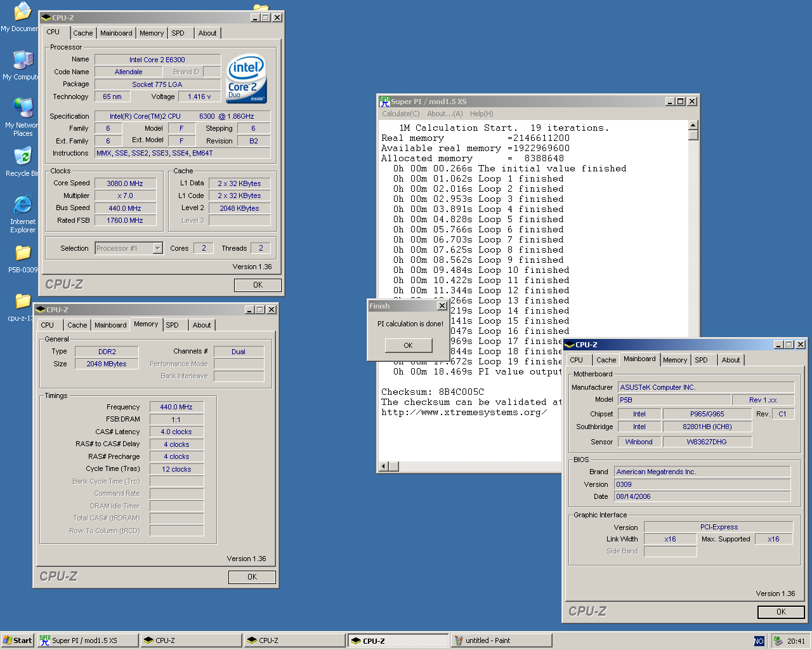
Task: Click the Socket 775 LGA package value
Action: click(157, 84)
